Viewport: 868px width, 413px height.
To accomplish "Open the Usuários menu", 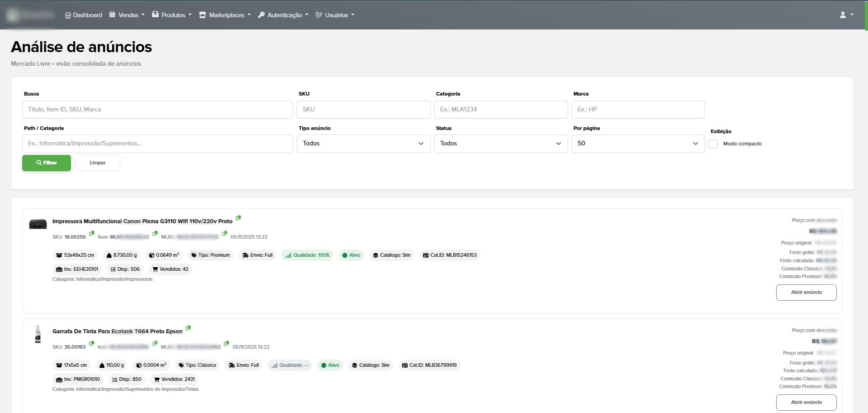I will (x=335, y=15).
